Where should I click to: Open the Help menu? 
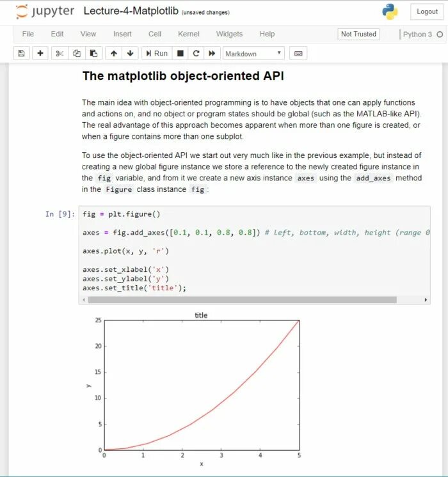click(267, 34)
